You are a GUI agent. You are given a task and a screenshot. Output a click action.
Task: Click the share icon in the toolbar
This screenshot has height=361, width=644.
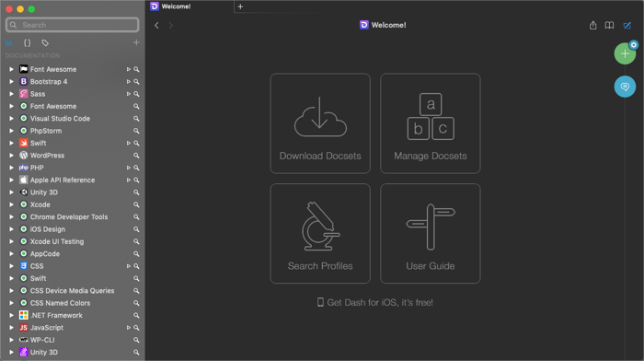tap(593, 26)
